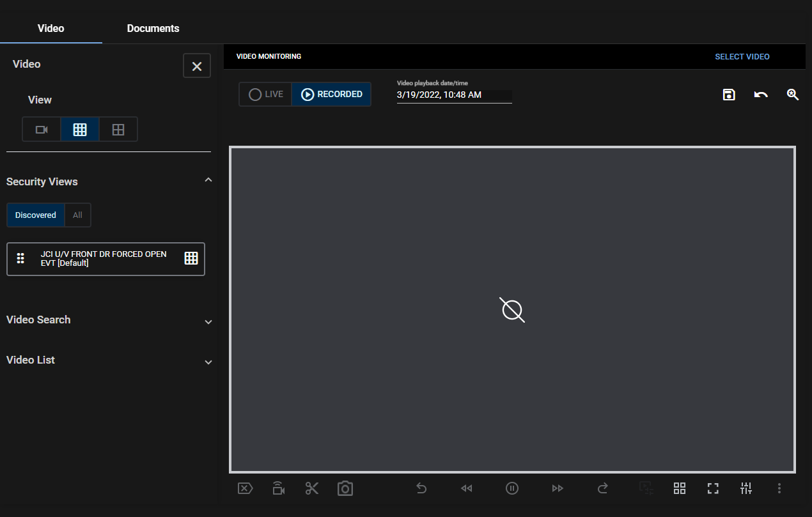Take a snapshot with the camera icon
This screenshot has width=812, height=517.
(x=345, y=488)
